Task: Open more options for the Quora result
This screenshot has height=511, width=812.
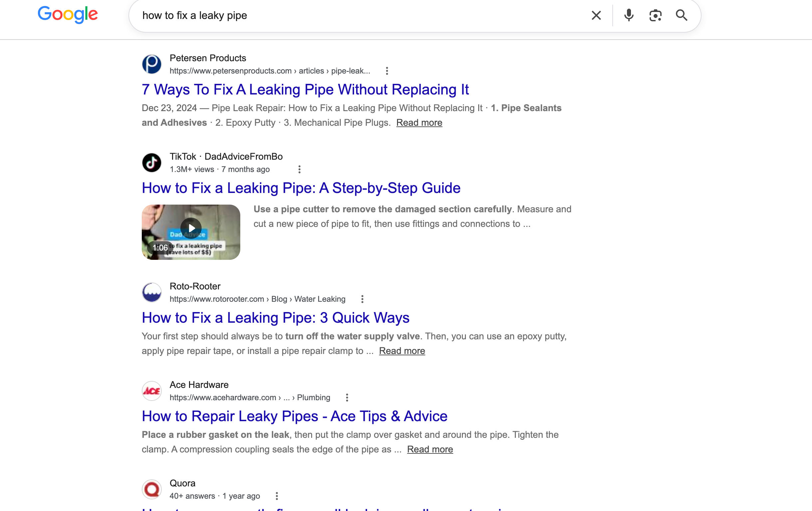Action: pos(277,496)
